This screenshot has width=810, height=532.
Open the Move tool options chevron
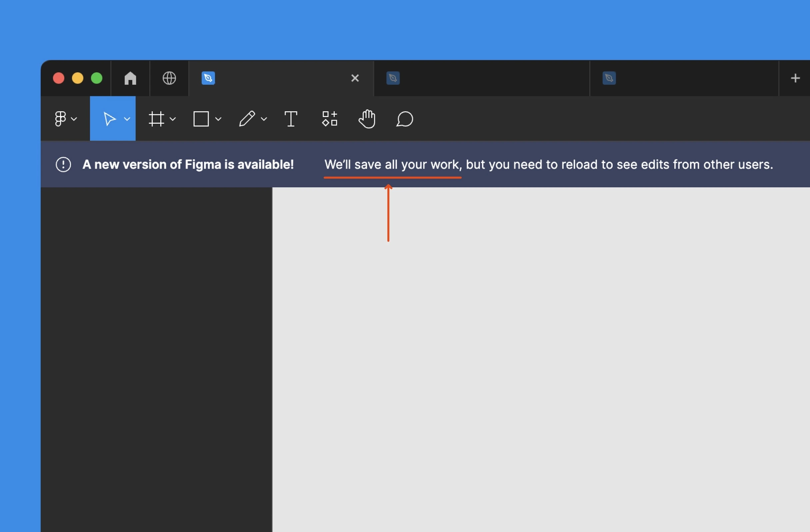click(x=127, y=119)
